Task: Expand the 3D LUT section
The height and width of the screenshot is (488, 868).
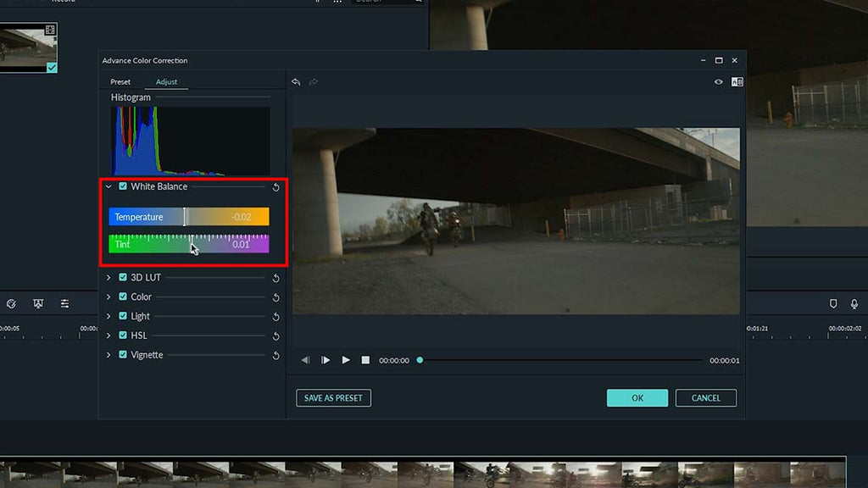Action: (108, 278)
